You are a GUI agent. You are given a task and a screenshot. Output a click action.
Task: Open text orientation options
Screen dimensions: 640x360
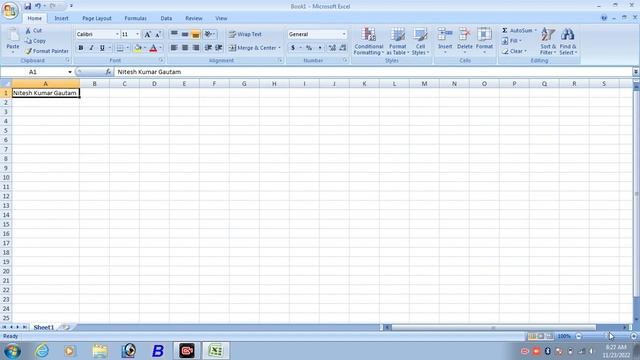(x=209, y=34)
